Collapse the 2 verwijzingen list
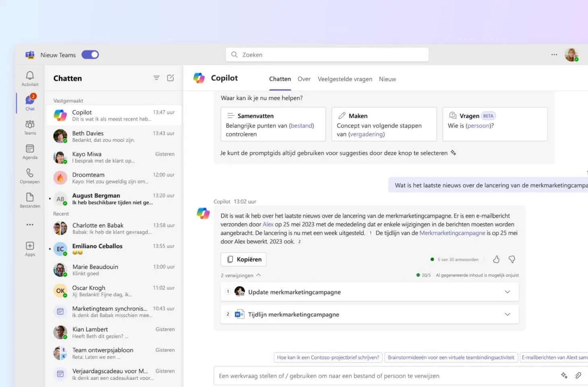This screenshot has width=588, height=387. [x=241, y=275]
